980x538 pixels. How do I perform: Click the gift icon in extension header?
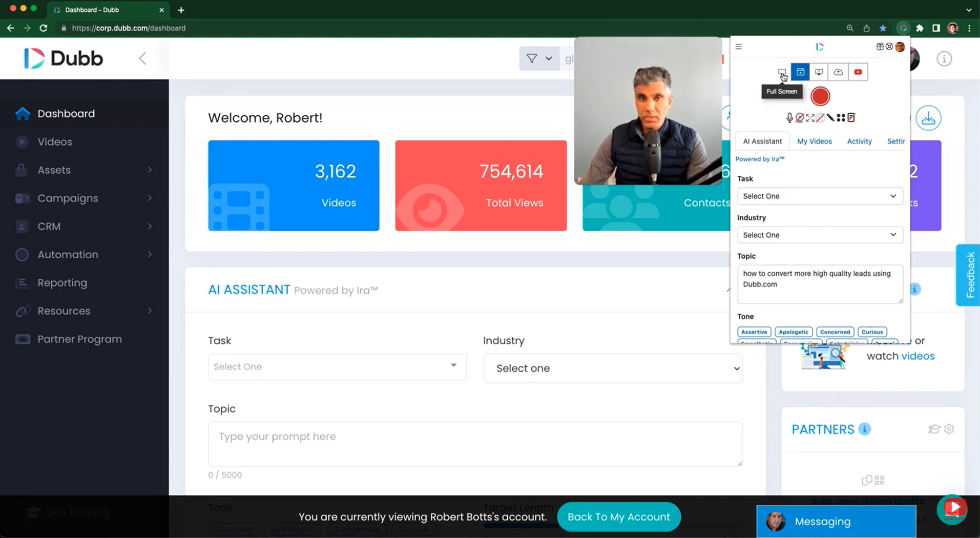pos(880,47)
